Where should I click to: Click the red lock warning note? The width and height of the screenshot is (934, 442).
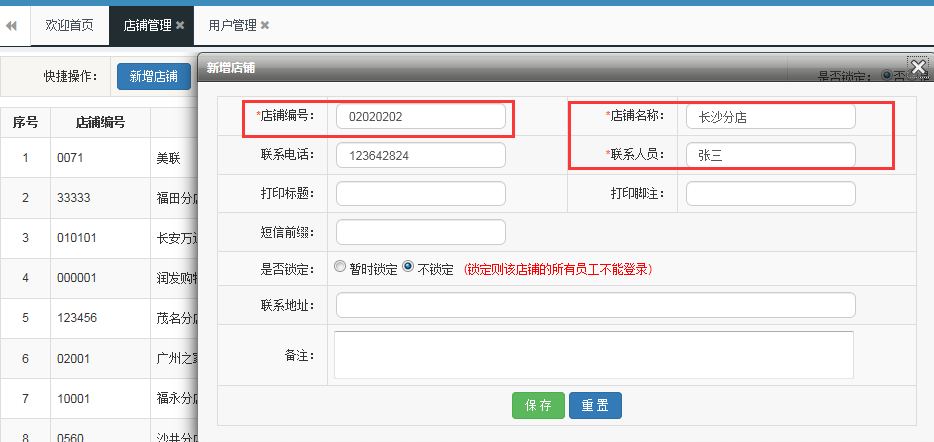tap(559, 269)
